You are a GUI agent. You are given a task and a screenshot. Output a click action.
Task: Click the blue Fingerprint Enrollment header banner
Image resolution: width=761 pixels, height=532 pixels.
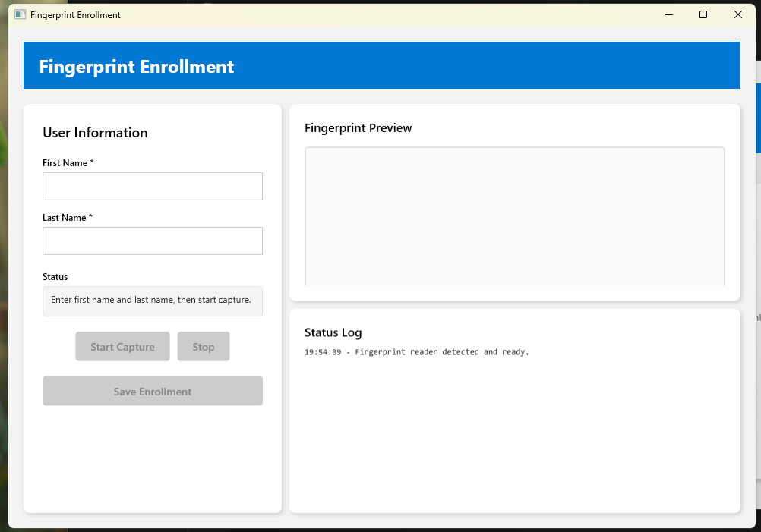pyautogui.click(x=381, y=66)
